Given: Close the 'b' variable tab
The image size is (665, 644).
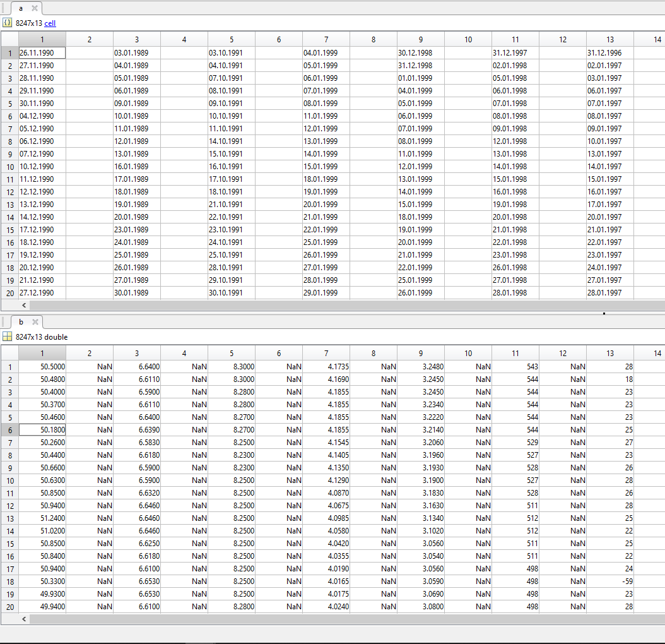Looking at the screenshot, I should [35, 322].
